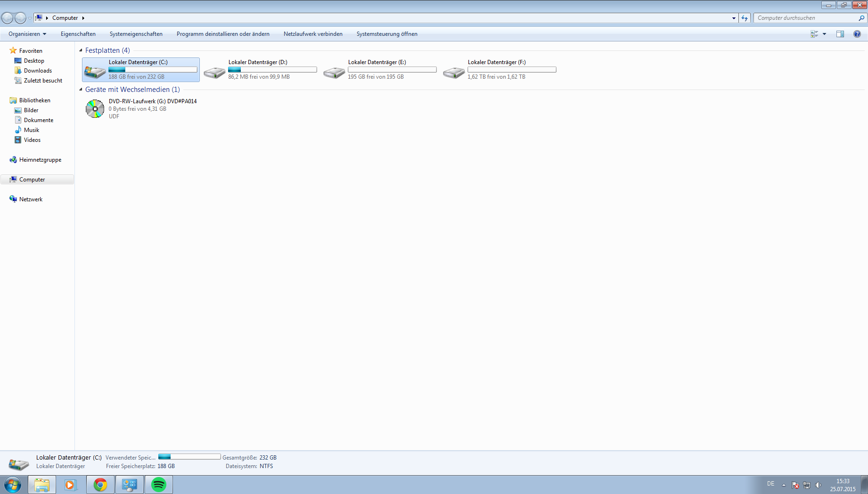Screen dimensions: 868x494
Task: Open the control panel taskbar icon
Action: click(130, 485)
